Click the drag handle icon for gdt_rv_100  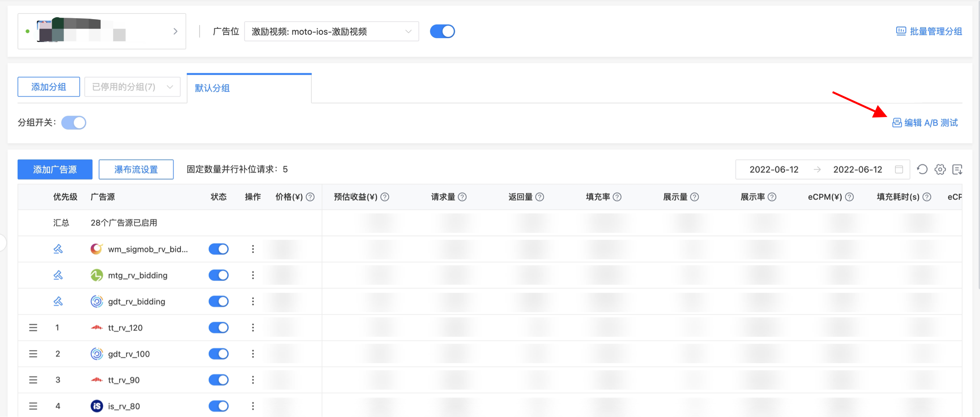click(x=33, y=354)
